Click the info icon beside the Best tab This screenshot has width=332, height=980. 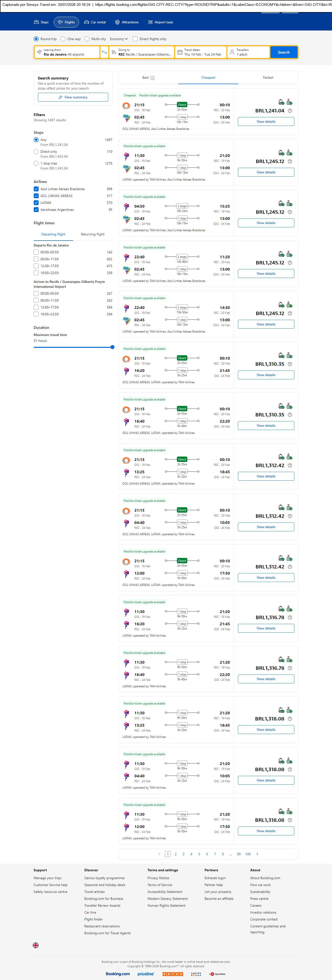click(153, 78)
